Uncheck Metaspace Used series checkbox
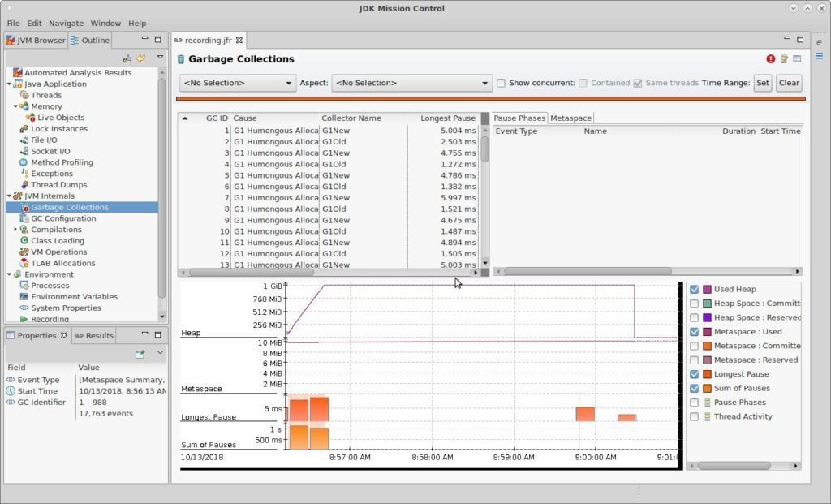This screenshot has width=831, height=504. [x=695, y=332]
